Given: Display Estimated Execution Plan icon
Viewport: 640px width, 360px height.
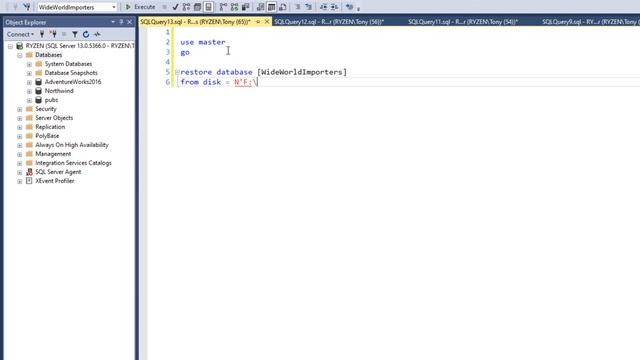Looking at the screenshot, I should coord(187,7).
